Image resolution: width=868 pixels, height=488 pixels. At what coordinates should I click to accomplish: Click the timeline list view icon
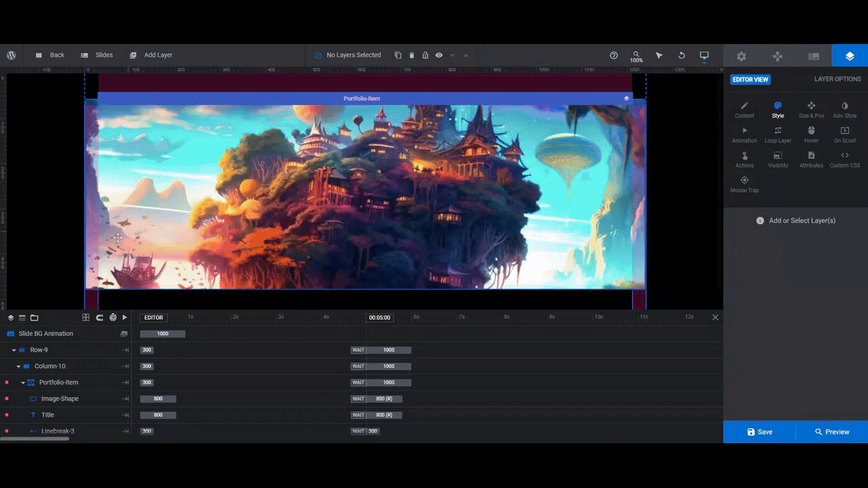coord(22,317)
